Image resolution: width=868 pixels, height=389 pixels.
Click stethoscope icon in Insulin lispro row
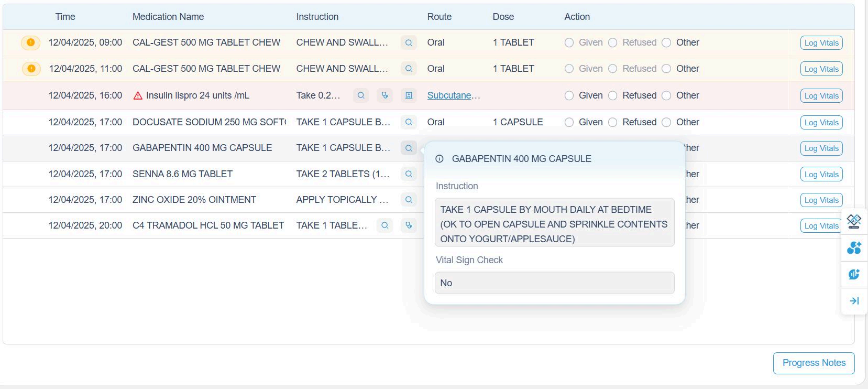click(384, 95)
